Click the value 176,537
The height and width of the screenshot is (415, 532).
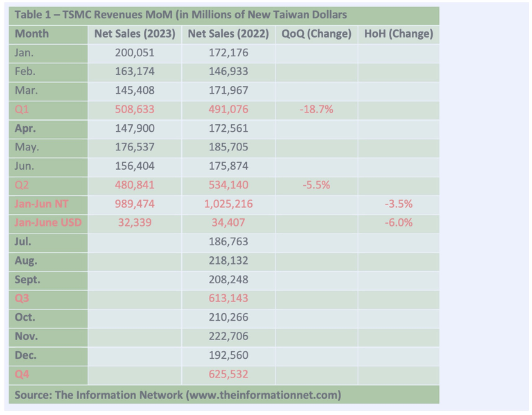[x=135, y=147]
